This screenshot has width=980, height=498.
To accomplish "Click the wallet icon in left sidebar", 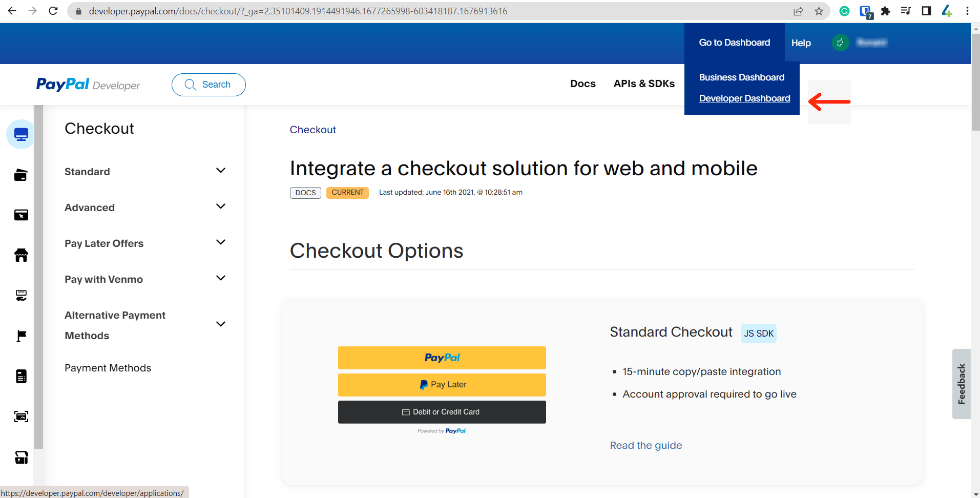I will (21, 175).
